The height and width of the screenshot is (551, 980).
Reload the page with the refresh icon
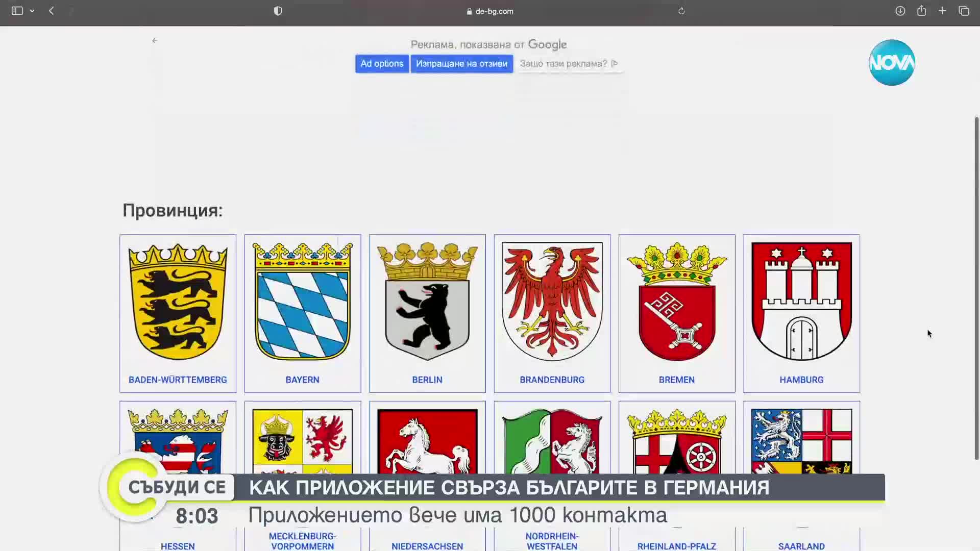(x=681, y=11)
